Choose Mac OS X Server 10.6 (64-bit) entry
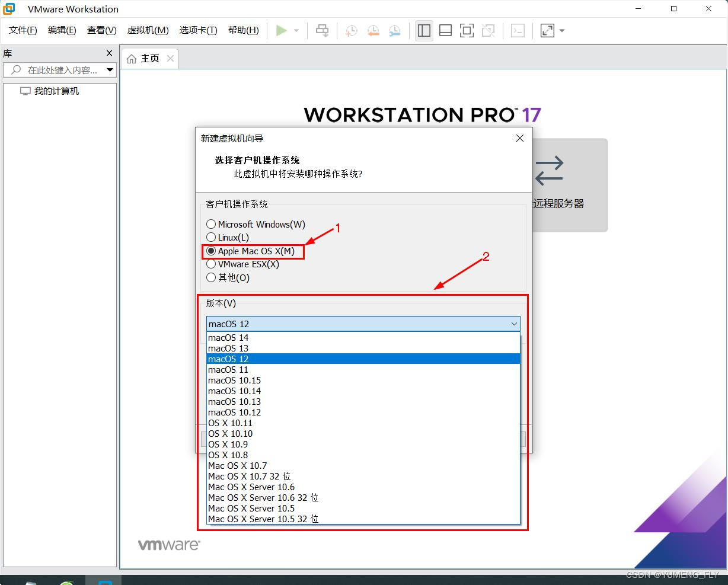The image size is (728, 585). pyautogui.click(x=363, y=487)
